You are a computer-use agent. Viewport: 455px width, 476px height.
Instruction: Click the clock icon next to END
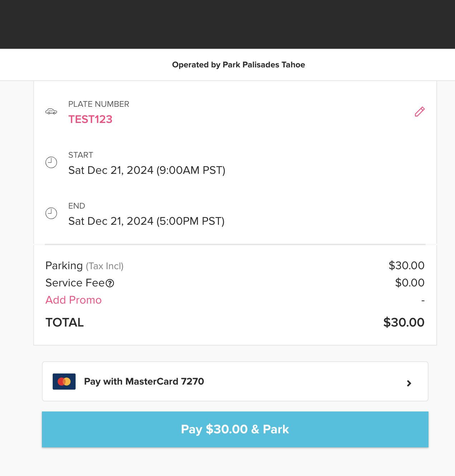pyautogui.click(x=51, y=213)
